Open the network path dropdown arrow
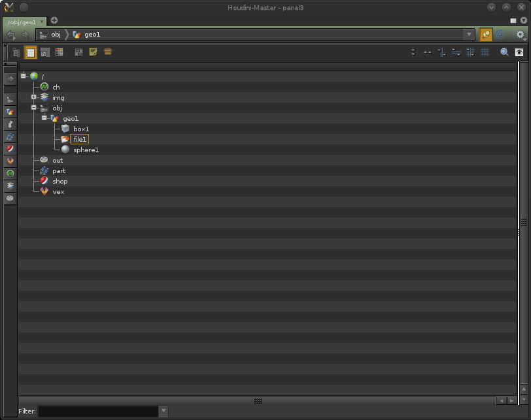The height and width of the screenshot is (420, 531). coord(469,35)
